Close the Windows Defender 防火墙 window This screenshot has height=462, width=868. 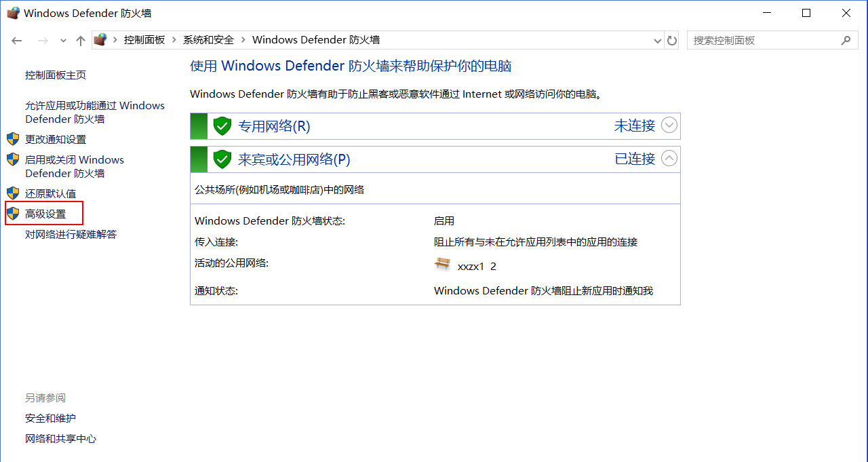pyautogui.click(x=846, y=13)
